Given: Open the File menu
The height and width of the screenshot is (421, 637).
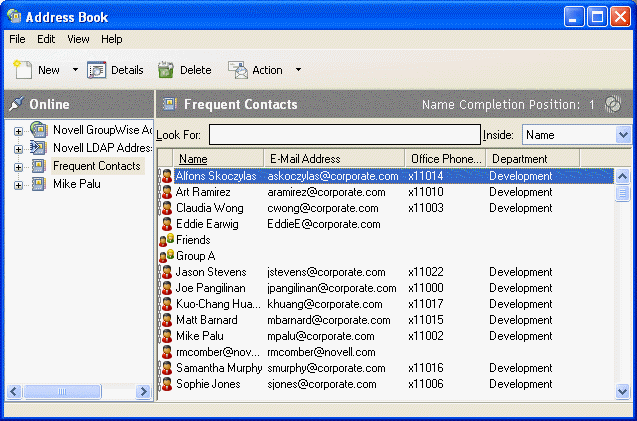Looking at the screenshot, I should [17, 39].
